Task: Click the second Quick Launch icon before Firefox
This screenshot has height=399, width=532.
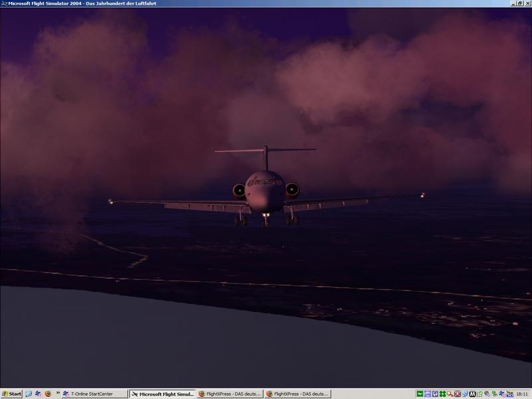Action: [39, 394]
